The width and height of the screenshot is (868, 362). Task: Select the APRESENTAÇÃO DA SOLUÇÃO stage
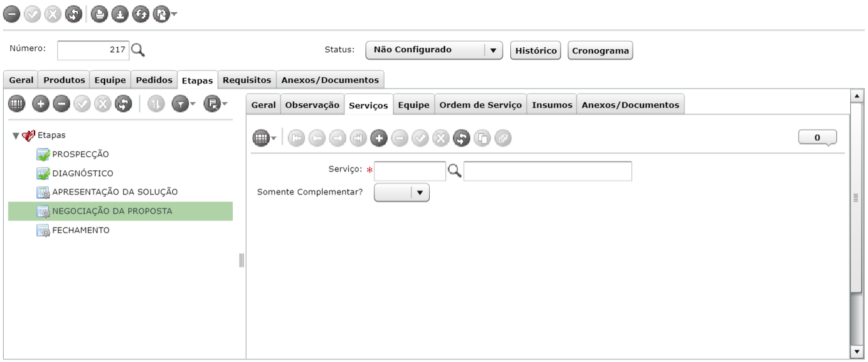114,192
